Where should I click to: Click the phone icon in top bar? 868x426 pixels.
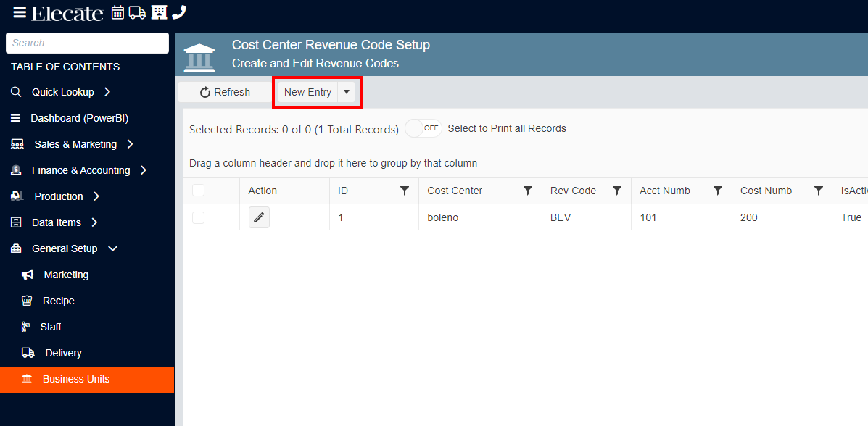pyautogui.click(x=179, y=13)
